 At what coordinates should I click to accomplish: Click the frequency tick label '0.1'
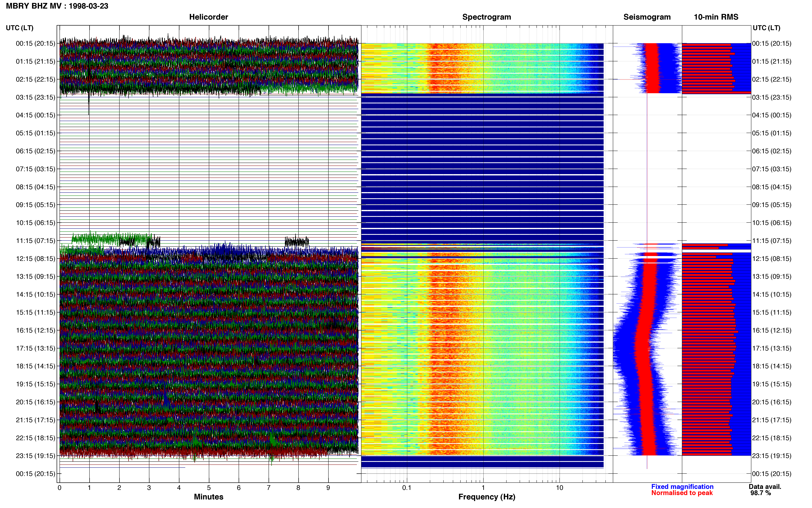(407, 488)
